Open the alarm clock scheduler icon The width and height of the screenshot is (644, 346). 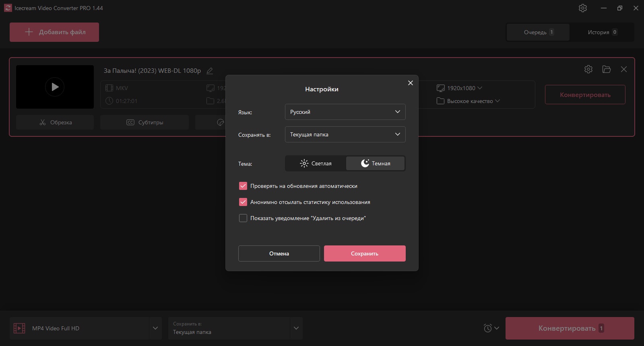(488, 328)
